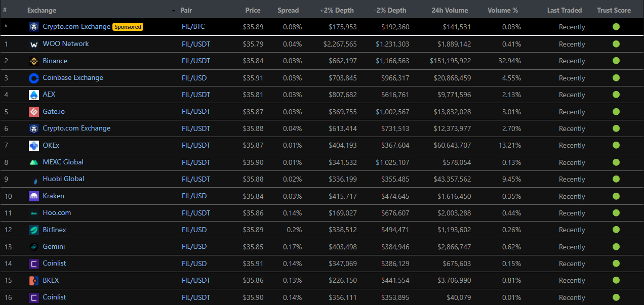Sort by the # rank column header
Viewport: 644px width, 305px height.
pos(5,10)
